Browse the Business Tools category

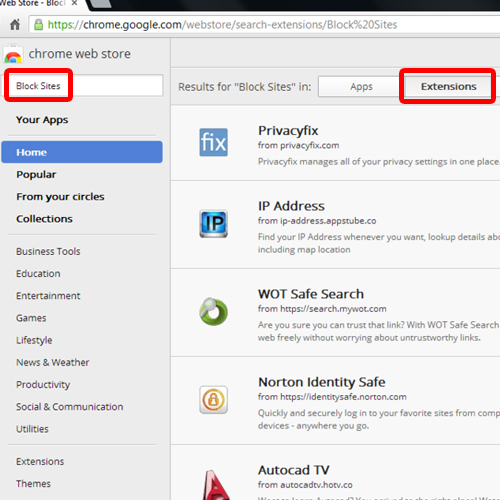coord(48,251)
